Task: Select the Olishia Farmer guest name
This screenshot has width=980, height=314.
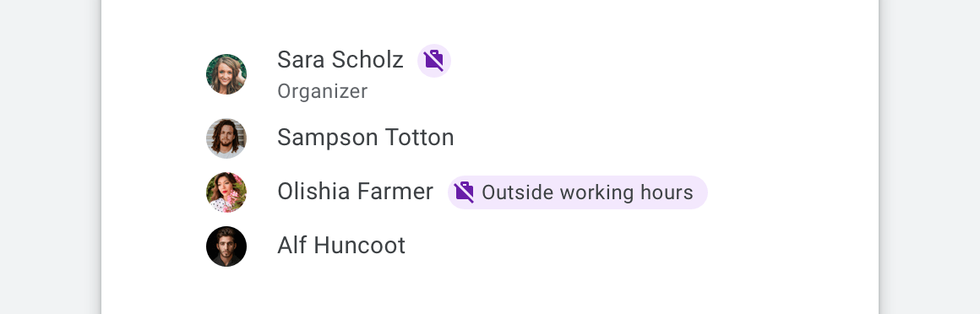Action: [x=355, y=191]
